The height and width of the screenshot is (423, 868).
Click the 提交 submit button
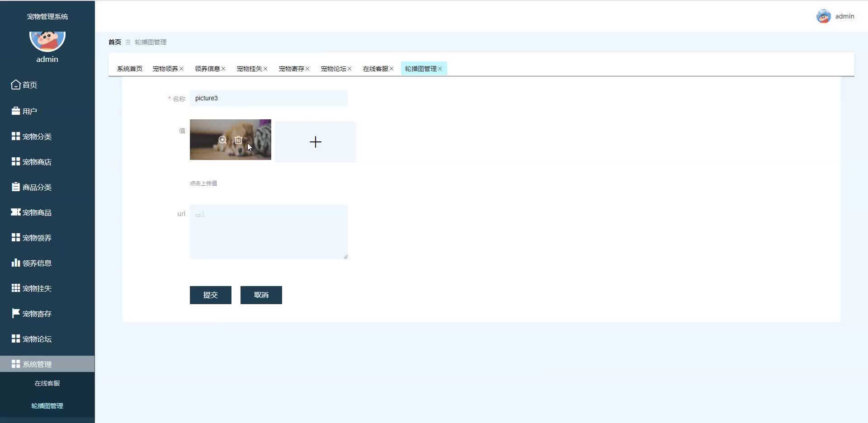pyautogui.click(x=211, y=295)
